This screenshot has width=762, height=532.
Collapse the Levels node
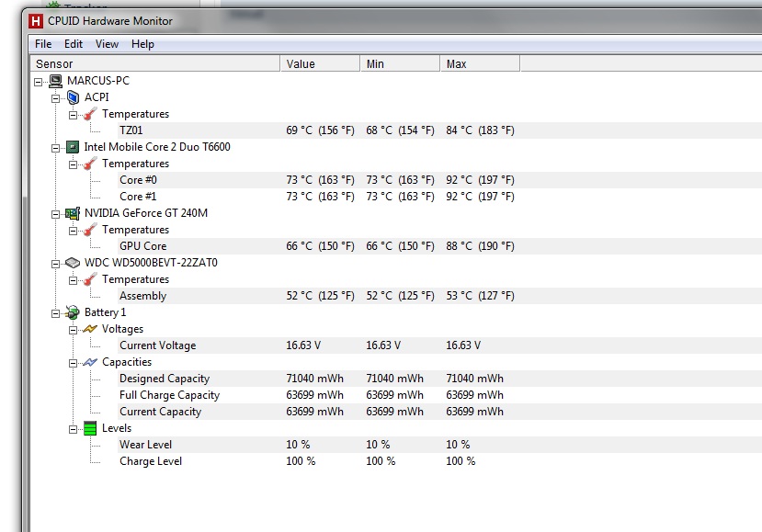click(x=73, y=429)
